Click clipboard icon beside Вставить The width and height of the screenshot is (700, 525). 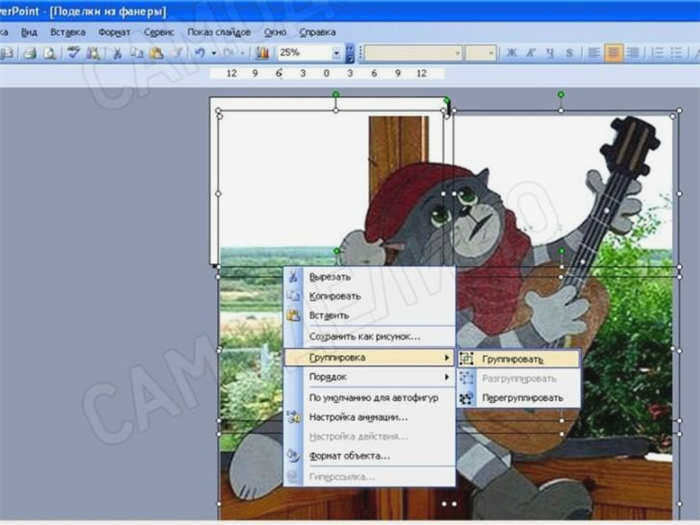(x=293, y=315)
